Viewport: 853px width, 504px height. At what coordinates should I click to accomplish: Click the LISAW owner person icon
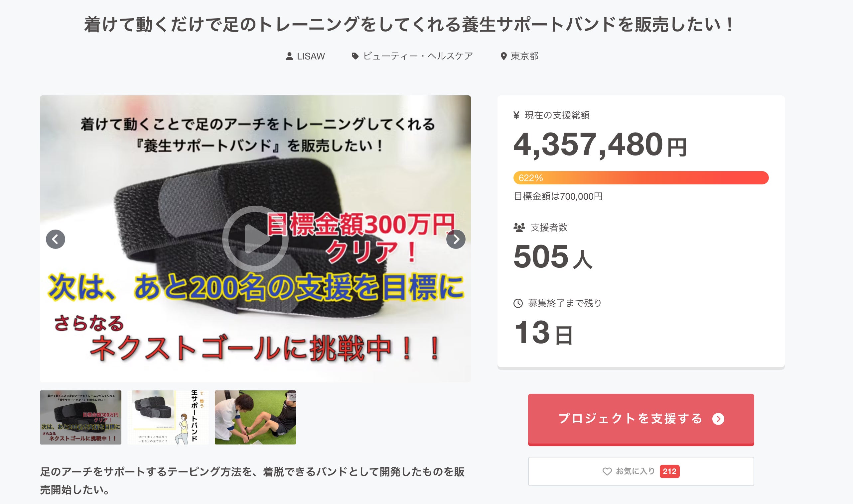pos(289,56)
